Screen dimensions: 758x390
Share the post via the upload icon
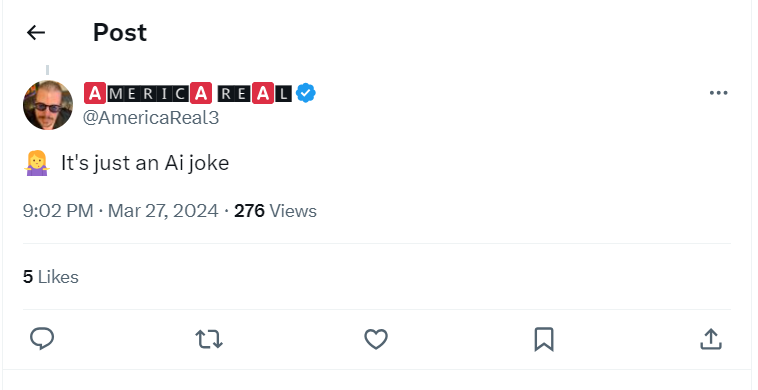click(x=711, y=339)
